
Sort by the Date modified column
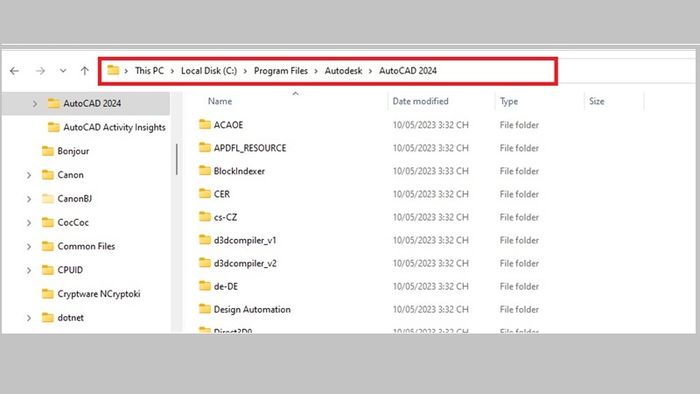point(420,101)
